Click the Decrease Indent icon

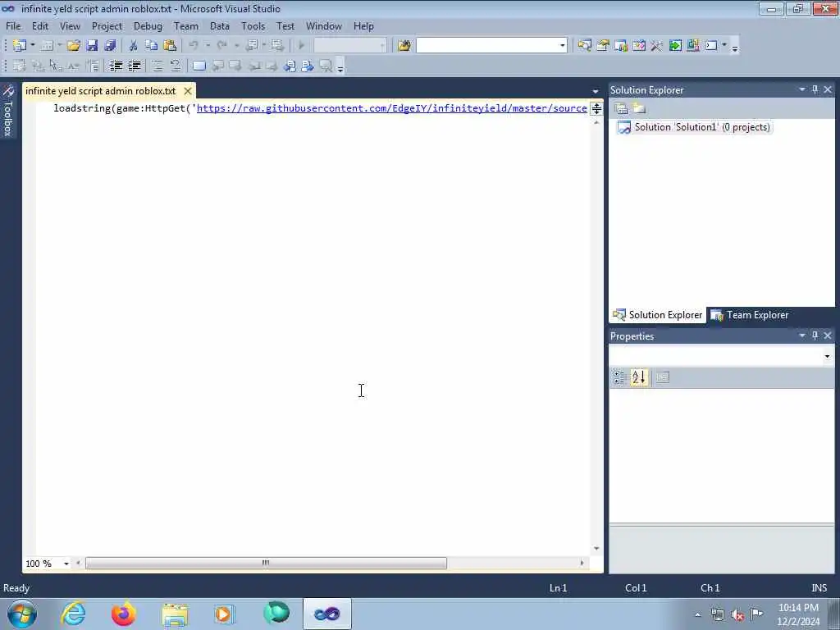pyautogui.click(x=116, y=66)
